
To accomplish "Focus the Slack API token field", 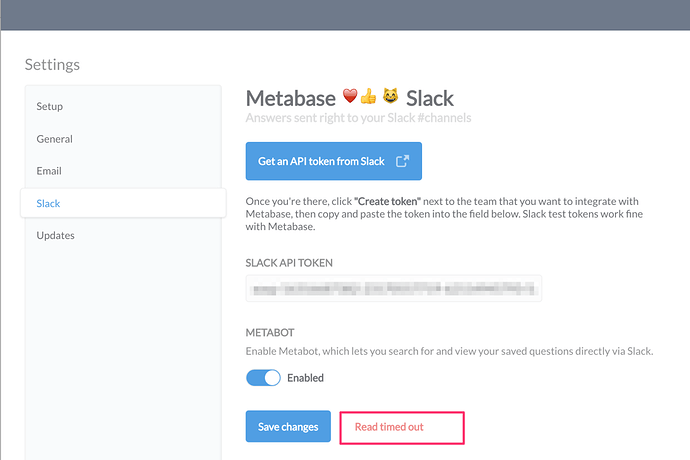I will click(x=394, y=289).
